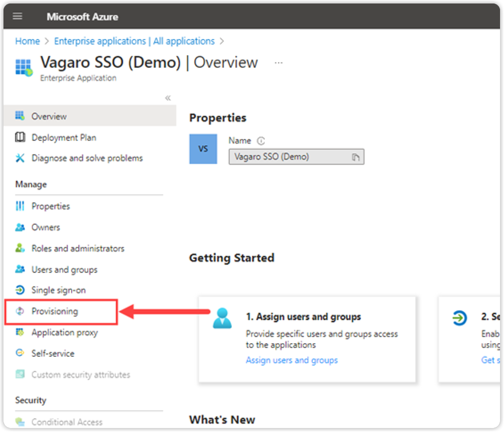Click the Provisioning sync icon

coord(20,311)
